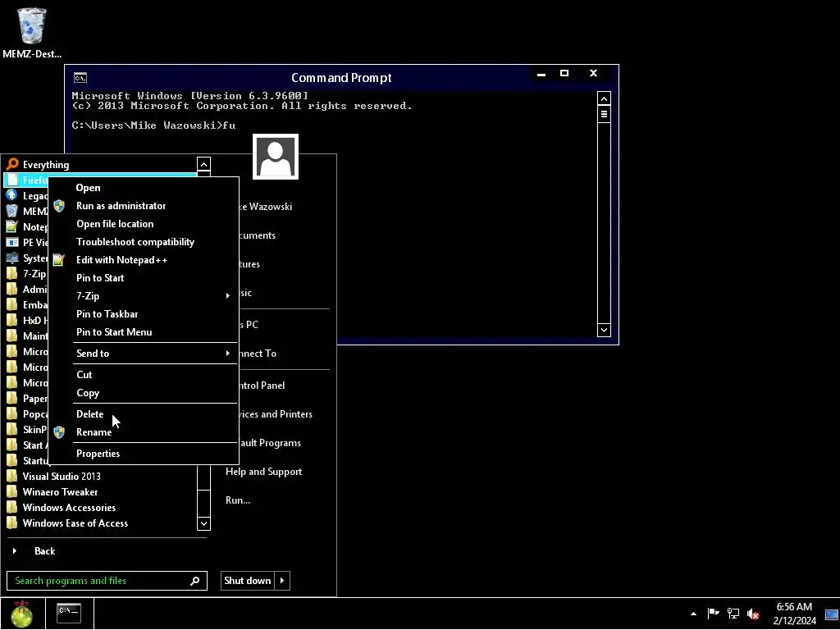The image size is (840, 630).
Task: Click the shield icon beside Run as administrator
Action: coord(59,206)
